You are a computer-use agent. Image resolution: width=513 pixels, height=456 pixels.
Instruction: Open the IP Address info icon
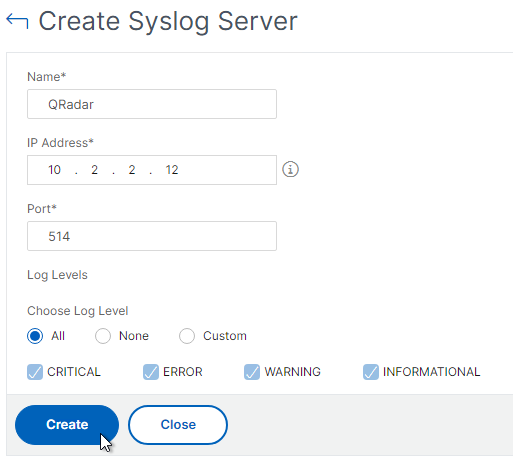click(290, 169)
